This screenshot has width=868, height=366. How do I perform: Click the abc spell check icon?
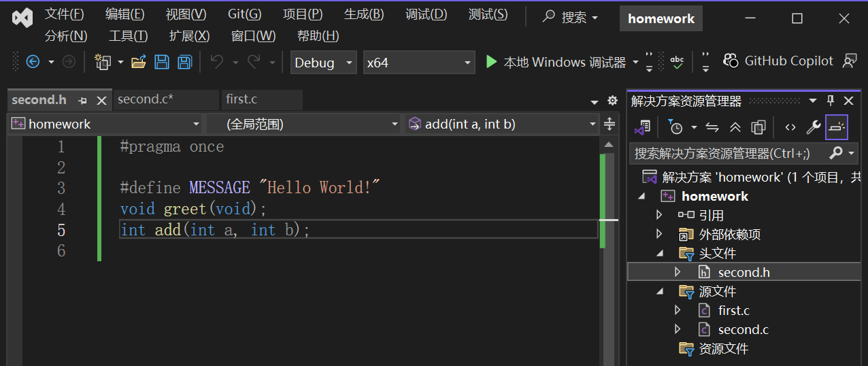pyautogui.click(x=677, y=62)
